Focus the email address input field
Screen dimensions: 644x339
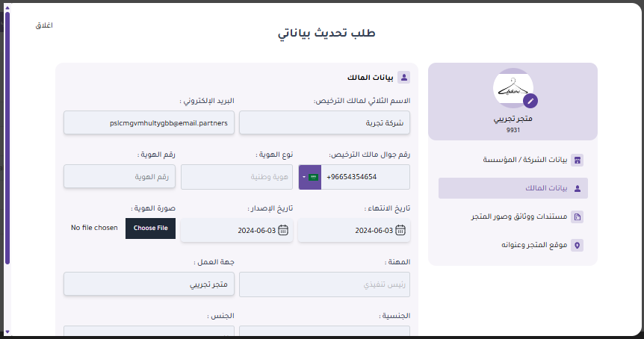click(149, 123)
